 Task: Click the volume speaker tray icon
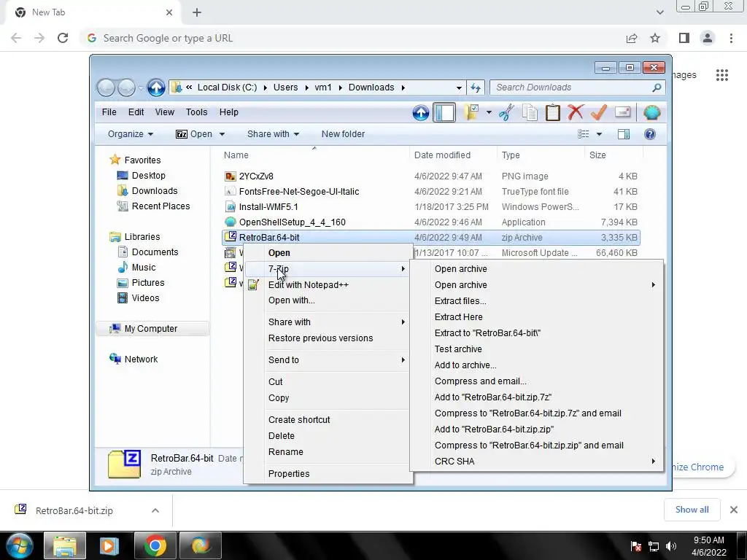[x=671, y=546]
